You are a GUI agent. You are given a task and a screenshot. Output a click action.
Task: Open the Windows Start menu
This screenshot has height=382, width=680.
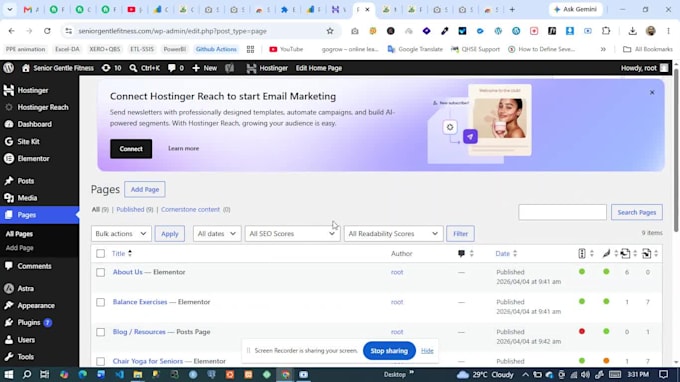click(x=9, y=374)
